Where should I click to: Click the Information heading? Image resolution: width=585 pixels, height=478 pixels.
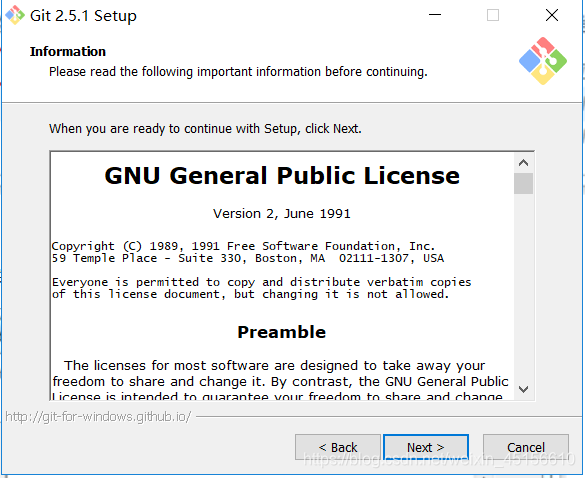[x=68, y=51]
